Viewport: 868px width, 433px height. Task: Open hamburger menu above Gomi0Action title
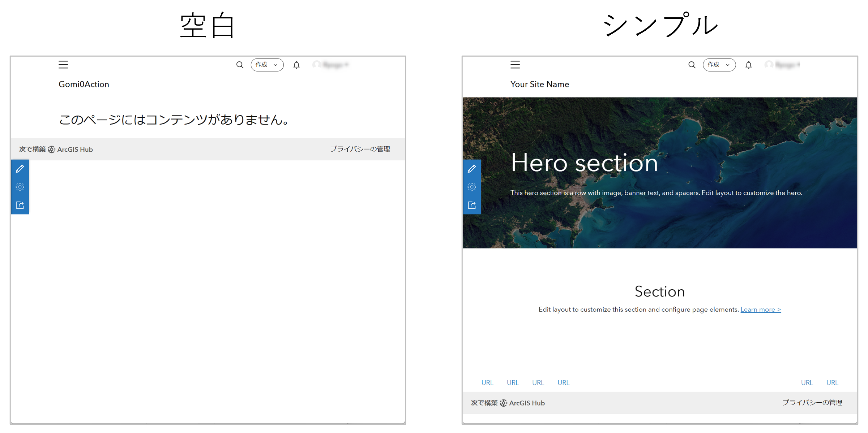pos(63,65)
